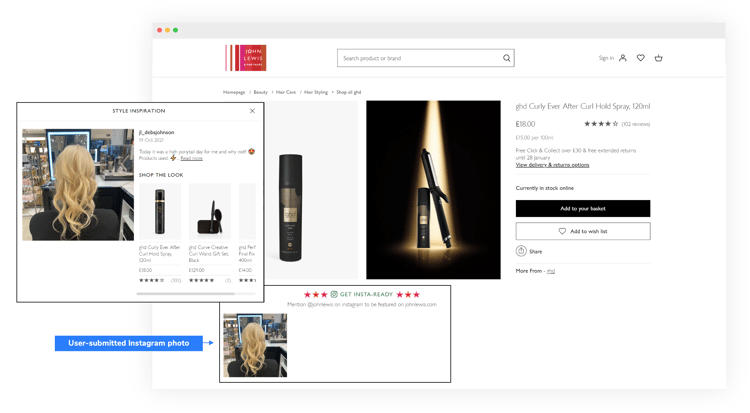Click the search magnifier icon
750x413 pixels.
[x=507, y=58]
